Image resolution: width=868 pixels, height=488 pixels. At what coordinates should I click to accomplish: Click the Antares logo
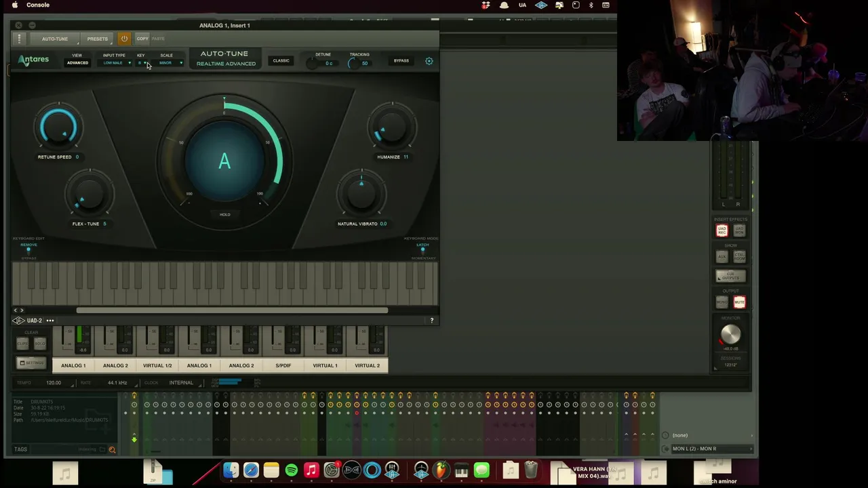click(x=34, y=60)
